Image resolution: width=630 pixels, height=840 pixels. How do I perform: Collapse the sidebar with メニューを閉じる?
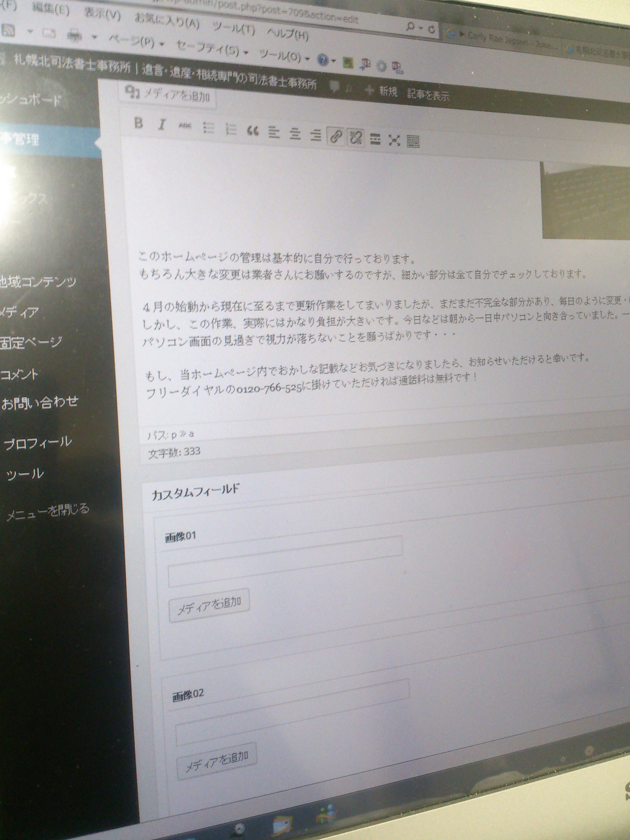point(48,511)
